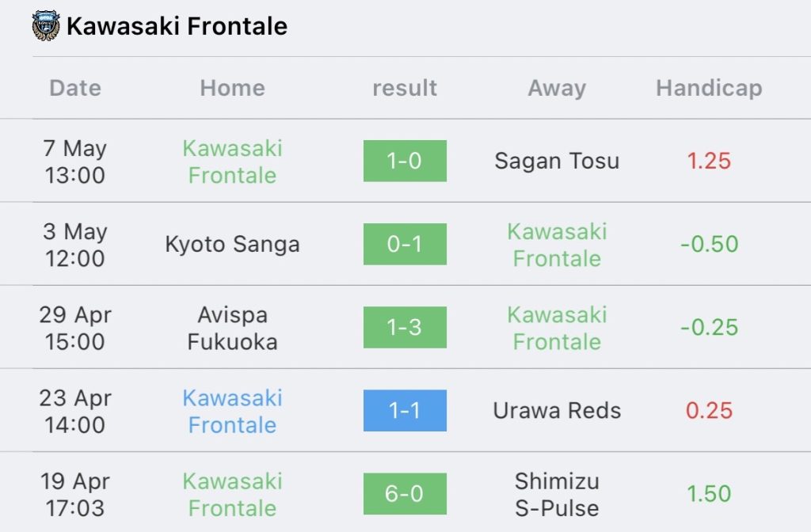Open the Kawasaki Frontale team title
This screenshot has width=811, height=532.
[x=177, y=26]
